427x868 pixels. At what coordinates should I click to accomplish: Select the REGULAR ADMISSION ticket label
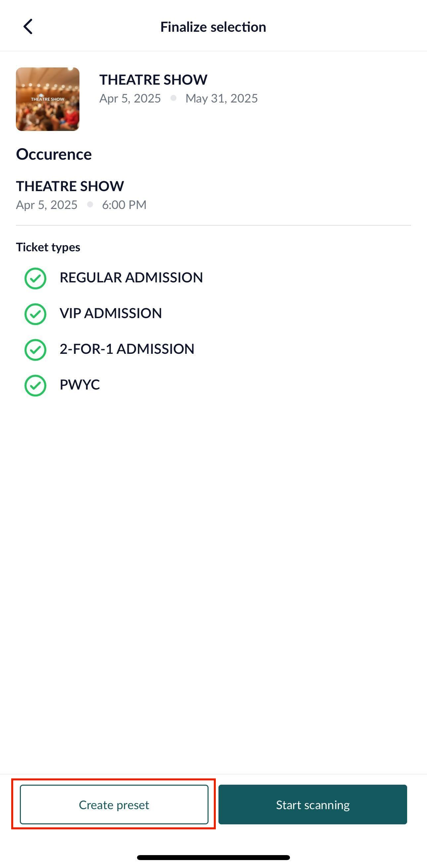coord(131,278)
